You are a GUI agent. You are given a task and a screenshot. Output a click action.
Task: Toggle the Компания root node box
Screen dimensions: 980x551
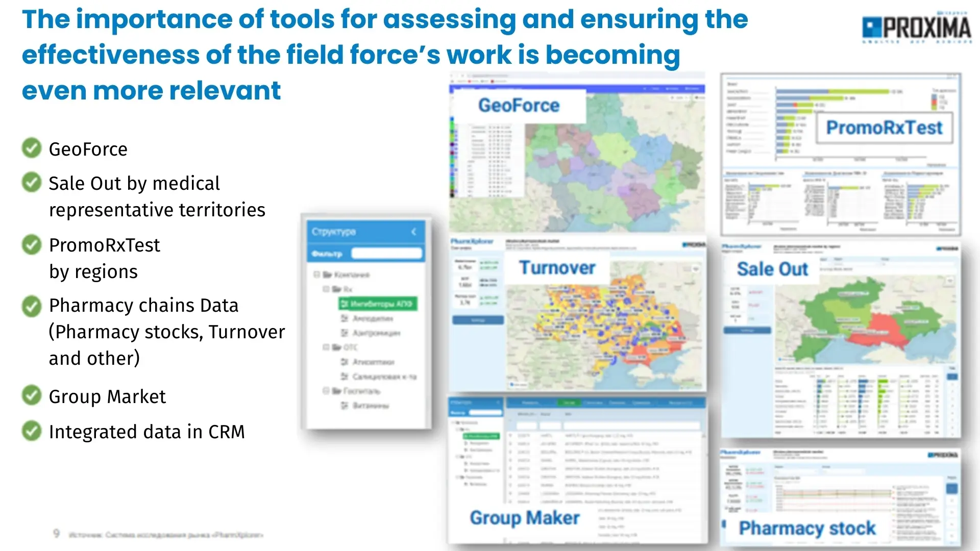316,274
